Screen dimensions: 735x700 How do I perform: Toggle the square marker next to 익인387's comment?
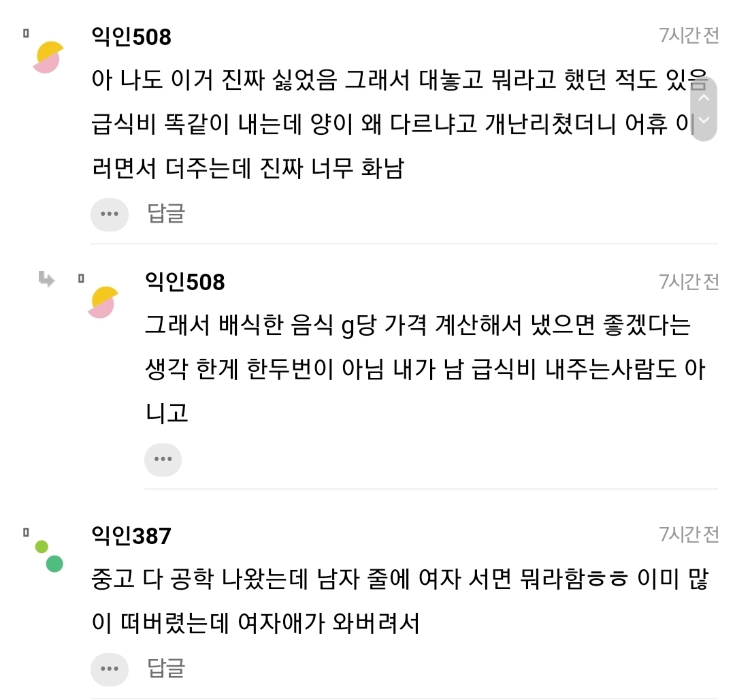(24, 530)
